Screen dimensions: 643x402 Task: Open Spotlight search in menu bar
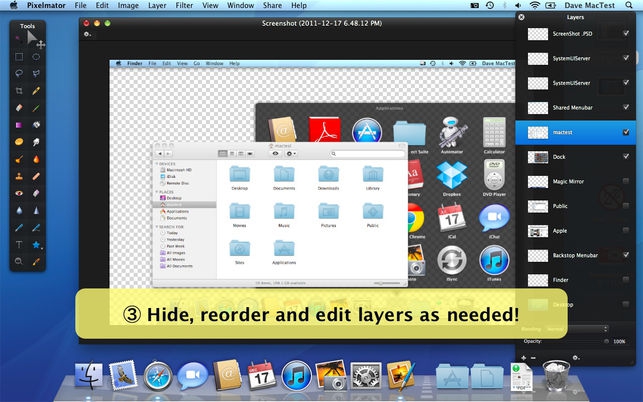629,5
